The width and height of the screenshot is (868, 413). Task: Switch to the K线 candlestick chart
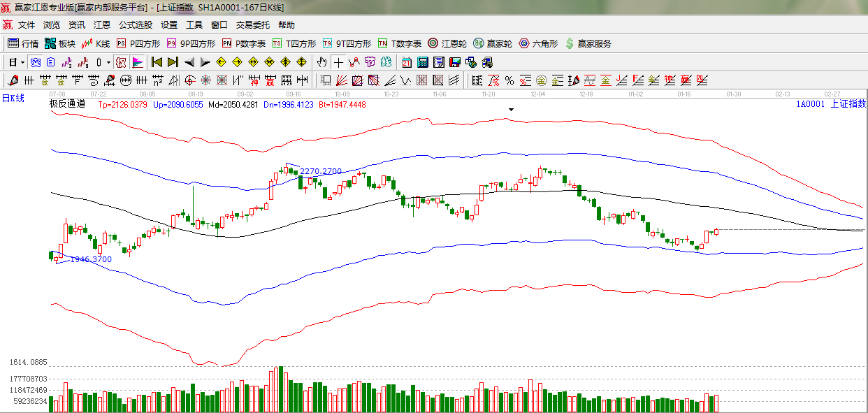click(96, 43)
